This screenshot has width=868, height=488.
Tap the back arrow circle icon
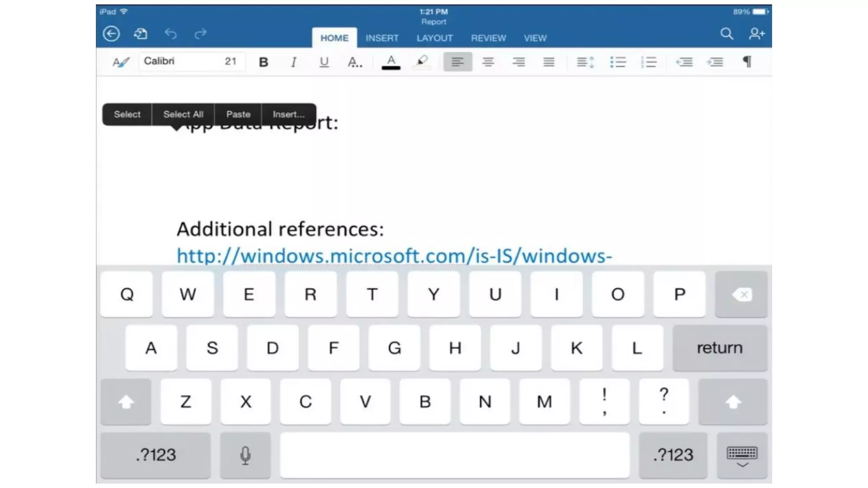click(111, 34)
